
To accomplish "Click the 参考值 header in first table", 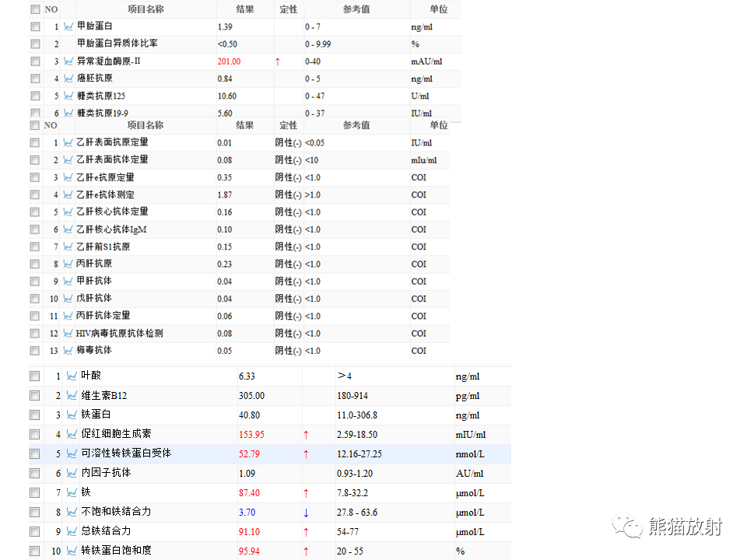I will [356, 9].
